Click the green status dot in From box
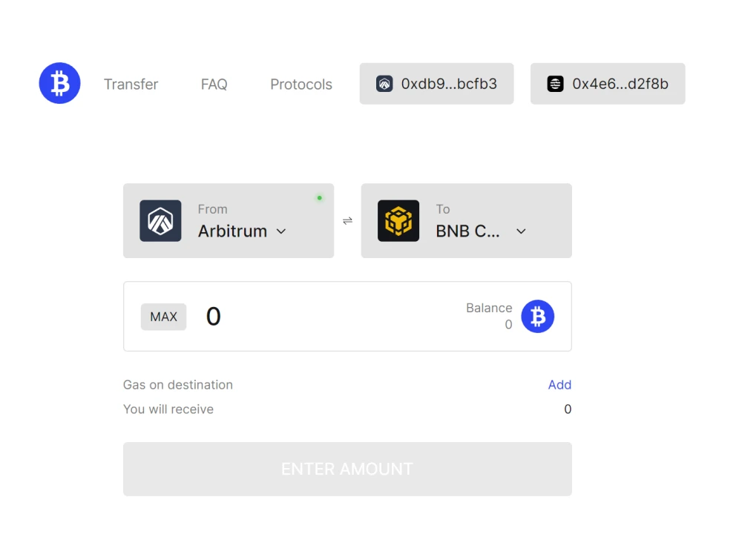742x560 pixels. coord(319,198)
